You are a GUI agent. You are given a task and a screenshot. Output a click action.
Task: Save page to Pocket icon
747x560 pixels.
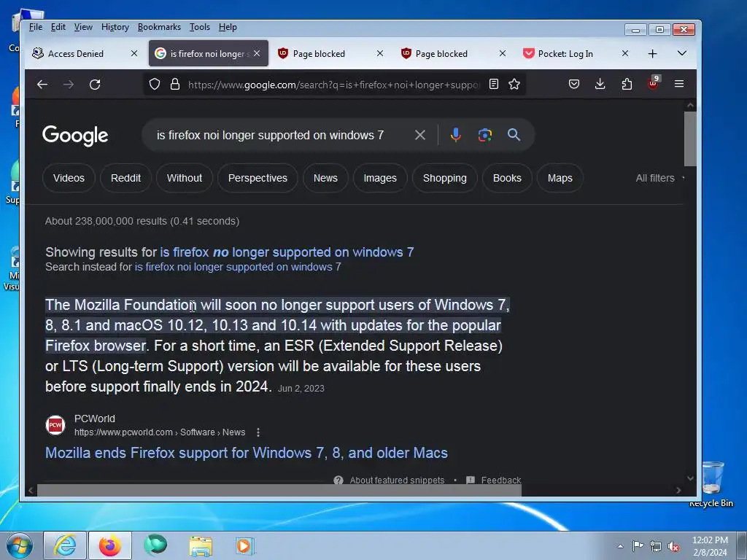click(x=574, y=85)
